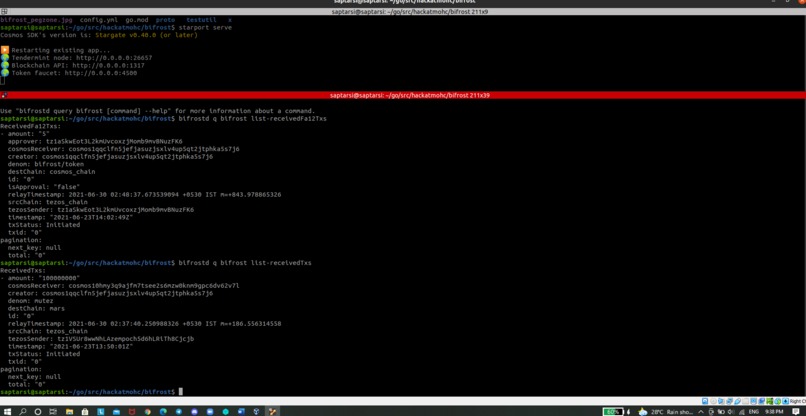Click Blockchain API URL http://0.0.0.0:1317
Screen dimensions: 806x416
(108, 66)
